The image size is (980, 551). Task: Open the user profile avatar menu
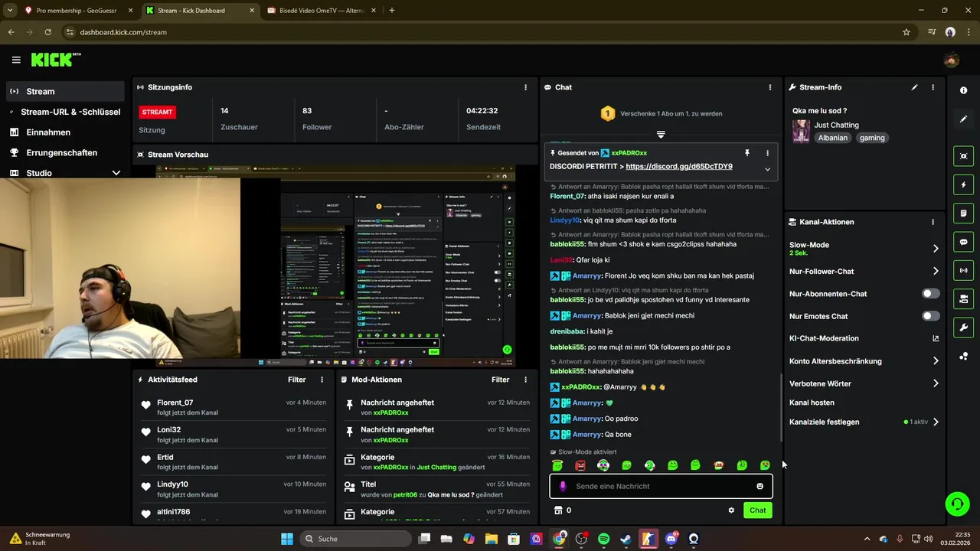pyautogui.click(x=952, y=60)
